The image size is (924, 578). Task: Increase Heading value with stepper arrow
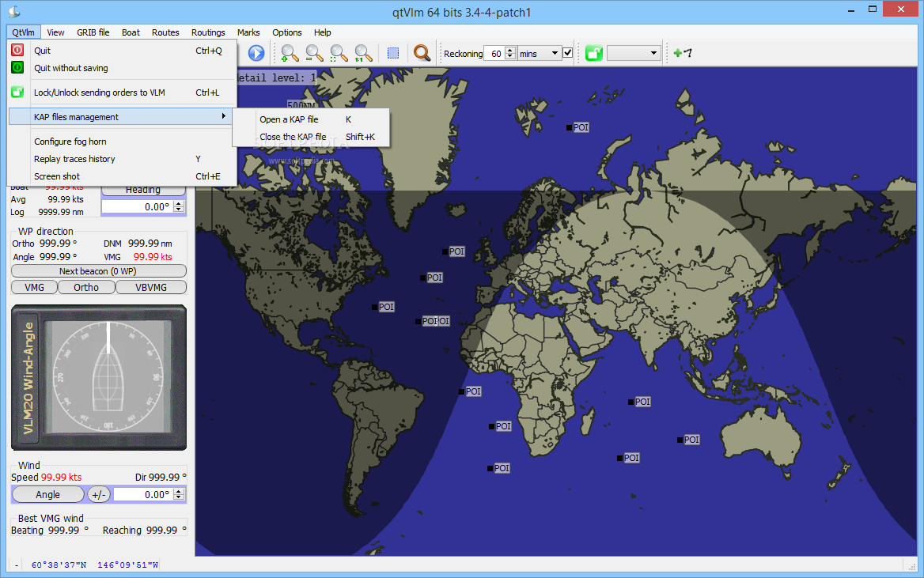click(x=179, y=204)
